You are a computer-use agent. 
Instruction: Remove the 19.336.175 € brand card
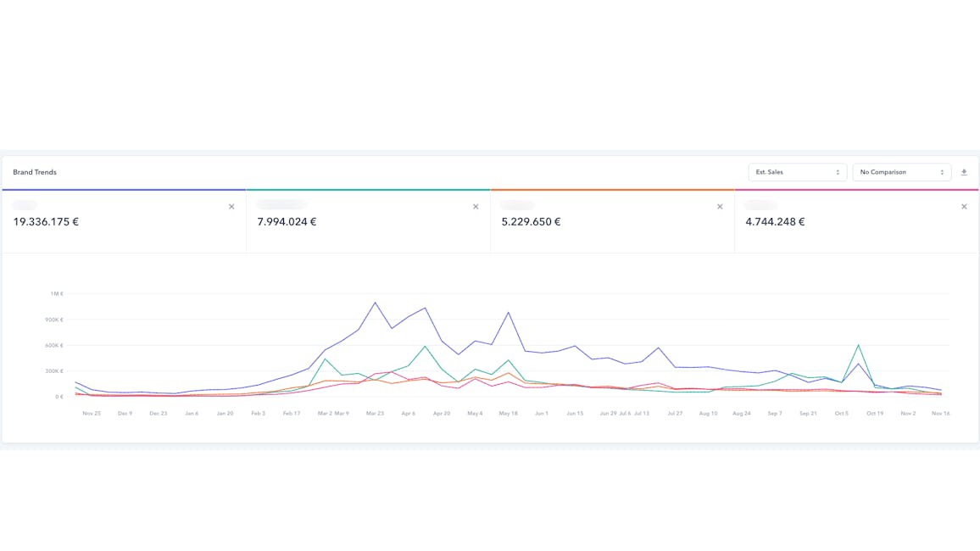[x=231, y=207]
